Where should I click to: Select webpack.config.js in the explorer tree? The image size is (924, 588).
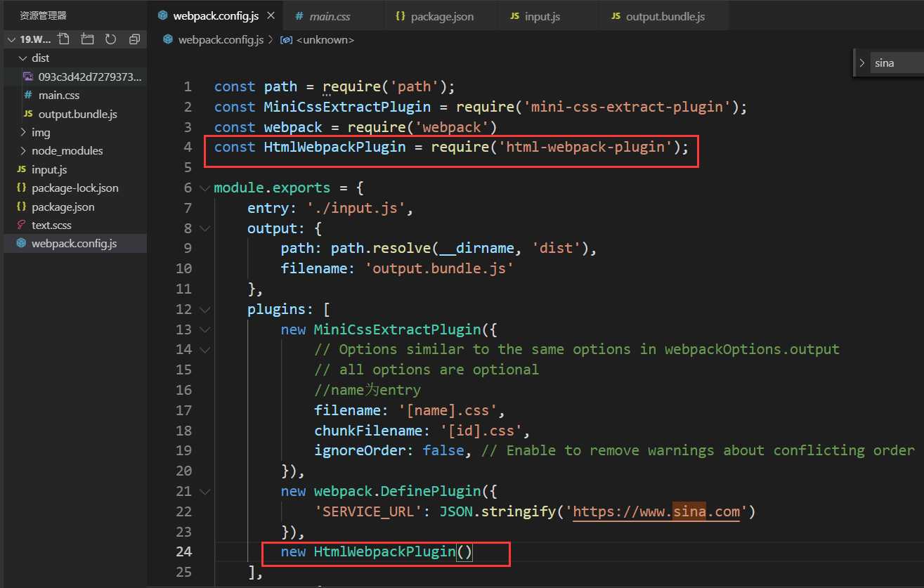pos(74,244)
